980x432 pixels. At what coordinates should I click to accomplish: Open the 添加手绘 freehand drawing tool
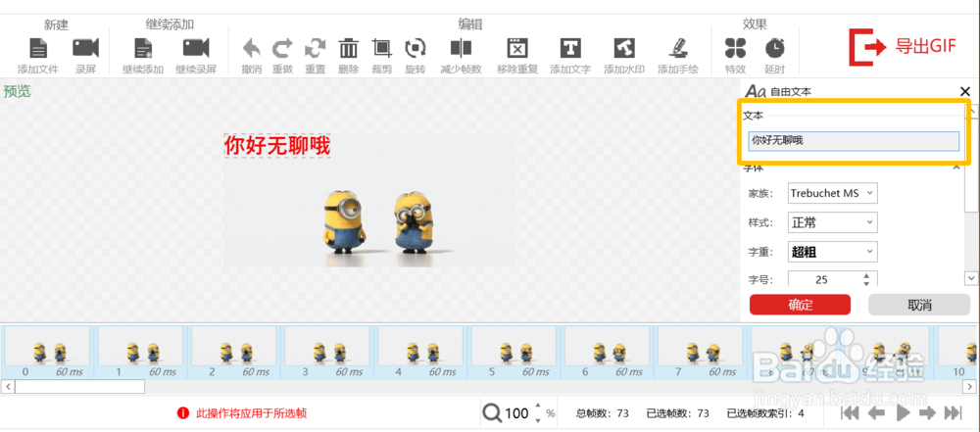coord(678,48)
